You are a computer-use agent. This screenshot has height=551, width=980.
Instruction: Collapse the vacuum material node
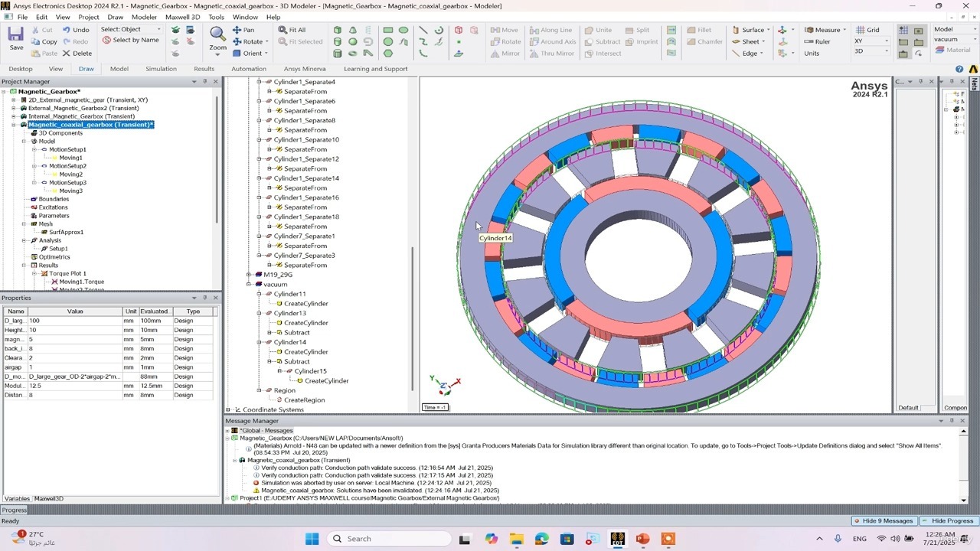(249, 285)
